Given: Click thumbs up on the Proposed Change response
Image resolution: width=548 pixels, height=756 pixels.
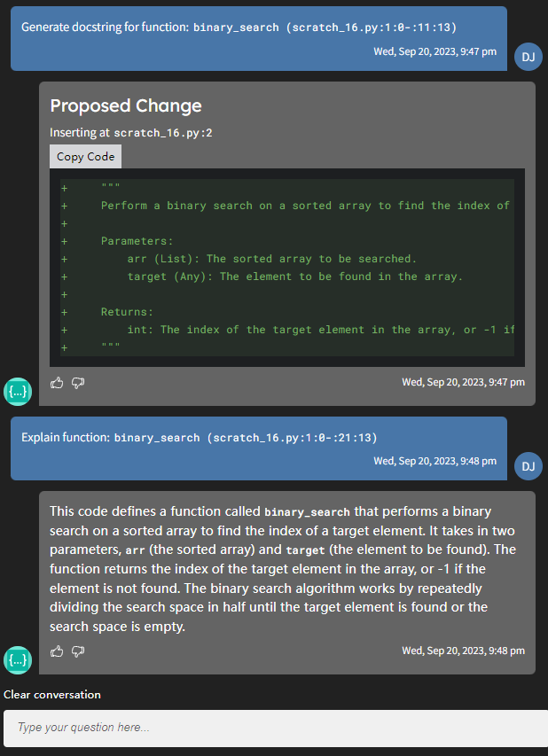Looking at the screenshot, I should click(x=57, y=383).
